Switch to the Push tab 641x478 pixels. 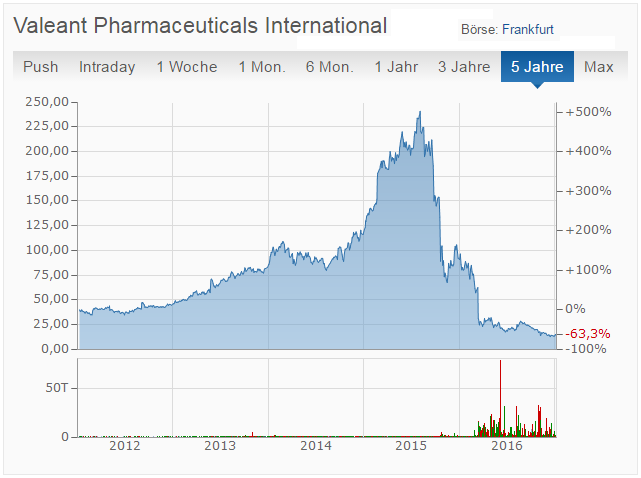(41, 67)
